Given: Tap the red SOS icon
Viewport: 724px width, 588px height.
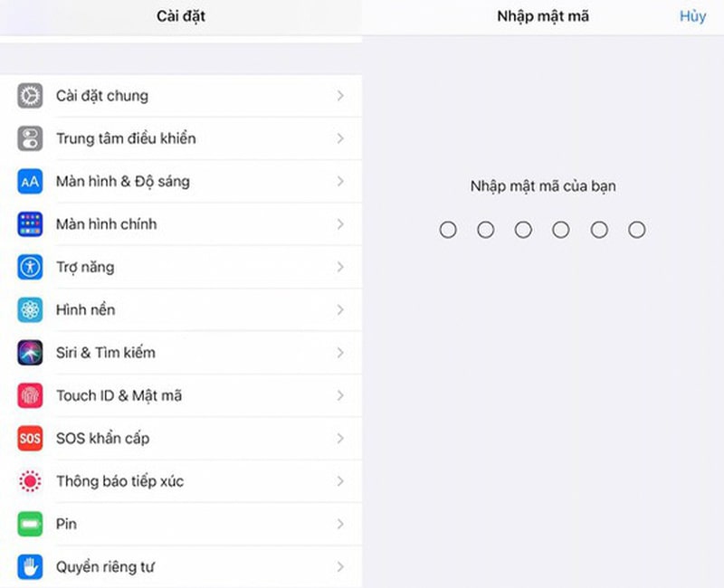Looking at the screenshot, I should 30,439.
